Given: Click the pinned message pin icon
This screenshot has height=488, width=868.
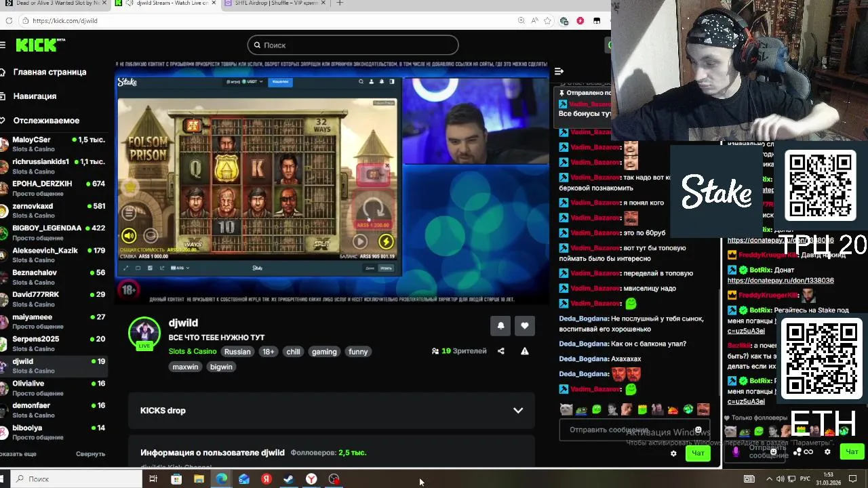Looking at the screenshot, I should (562, 92).
